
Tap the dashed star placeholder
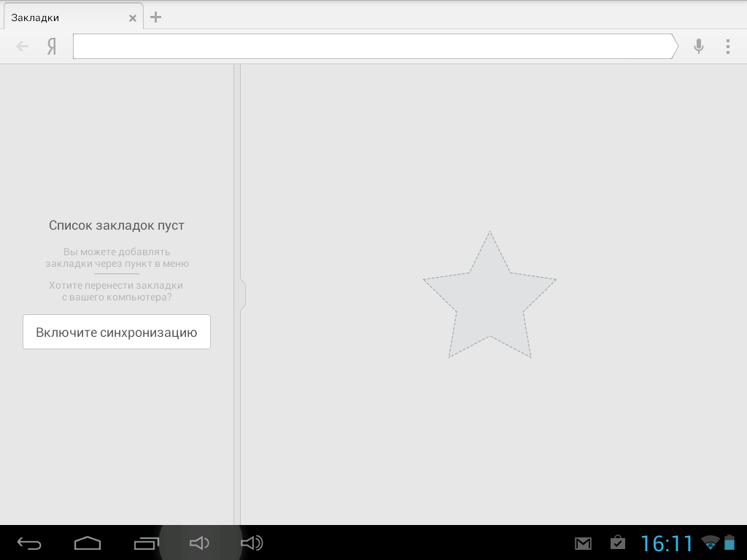[x=489, y=295]
